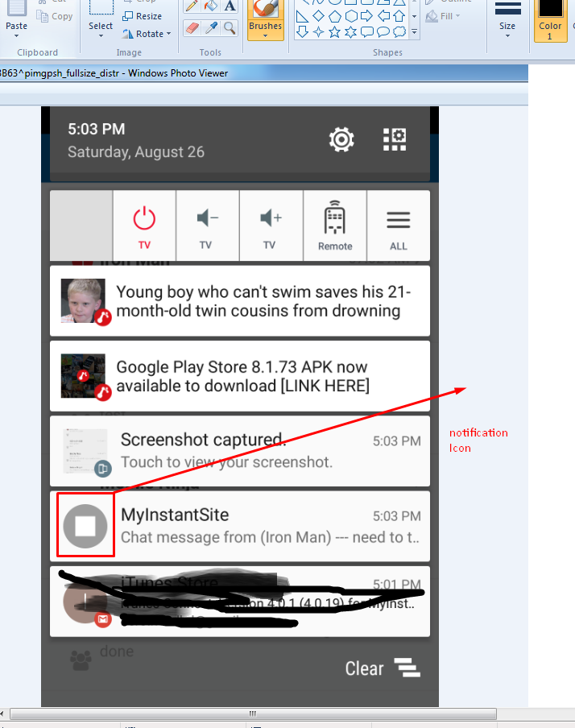
Task: Click the Google Play Store notification thumbnail
Action: (x=83, y=375)
